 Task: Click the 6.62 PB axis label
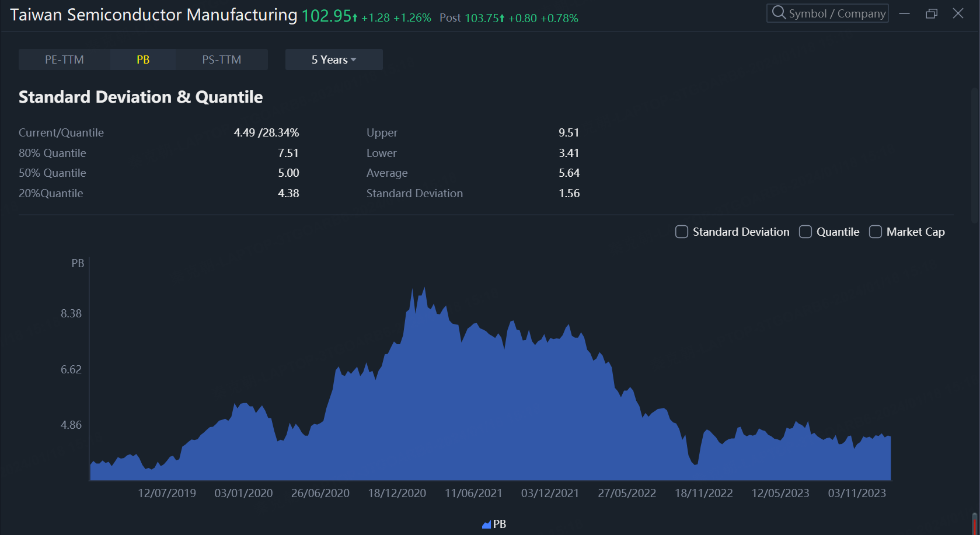pos(71,369)
